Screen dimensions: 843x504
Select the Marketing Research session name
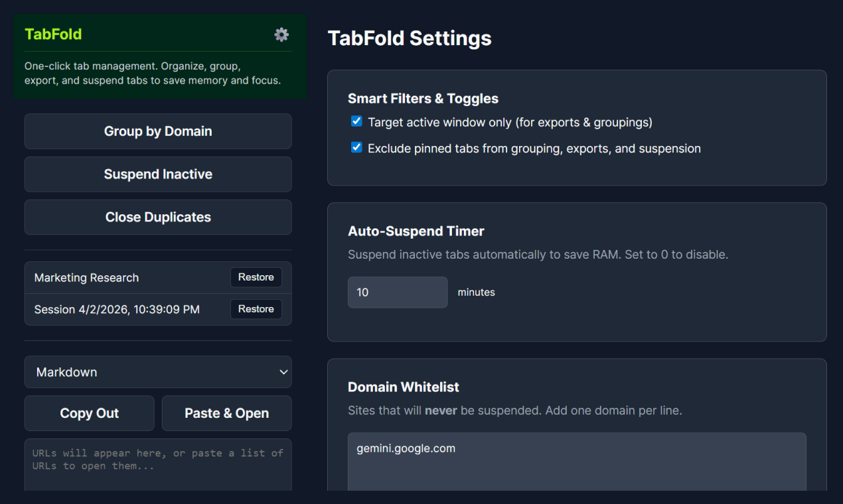point(87,278)
